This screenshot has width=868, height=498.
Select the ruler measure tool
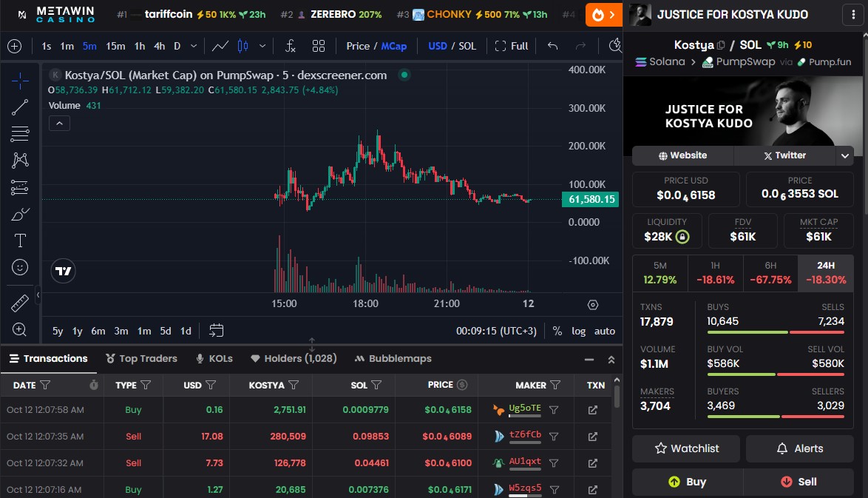point(20,303)
